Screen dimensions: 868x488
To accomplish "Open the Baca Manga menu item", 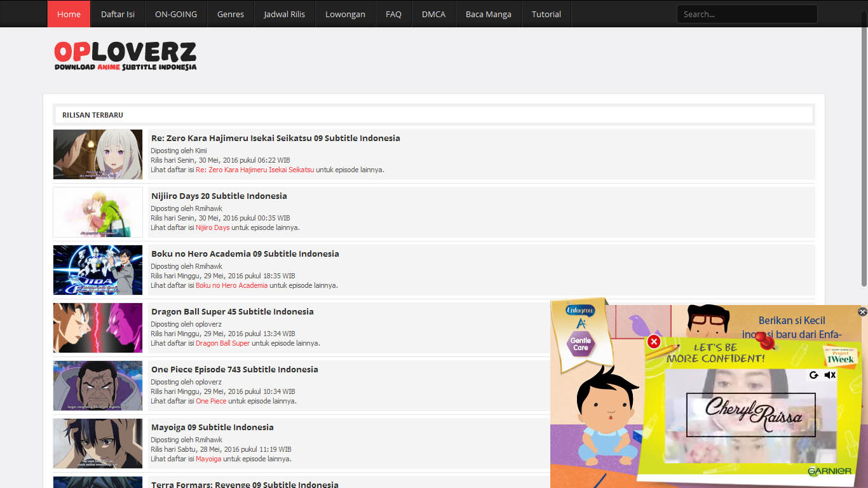I will 489,14.
